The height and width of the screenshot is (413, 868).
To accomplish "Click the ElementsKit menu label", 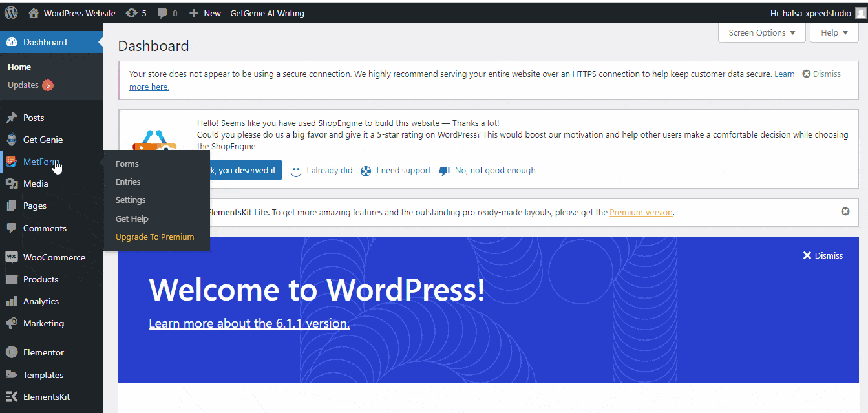I will pos(47,397).
